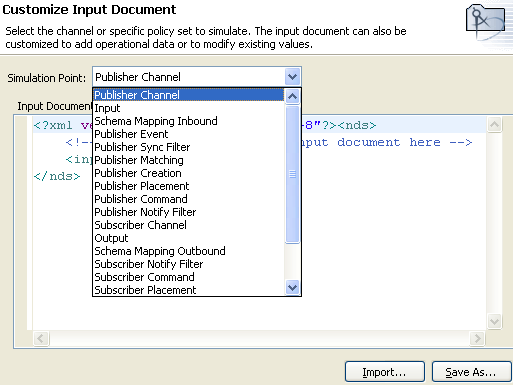Choose Input from the dropdown list

point(189,108)
